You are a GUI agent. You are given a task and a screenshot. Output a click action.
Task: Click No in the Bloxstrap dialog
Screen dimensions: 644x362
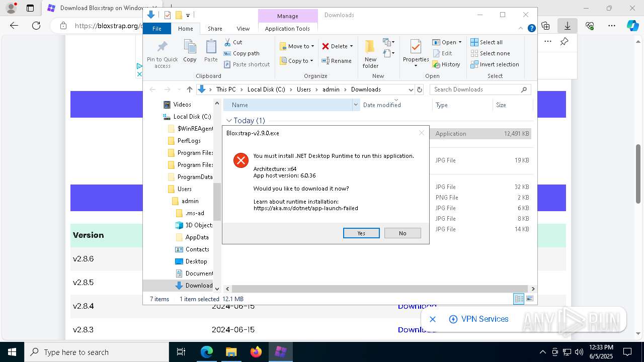tap(403, 233)
